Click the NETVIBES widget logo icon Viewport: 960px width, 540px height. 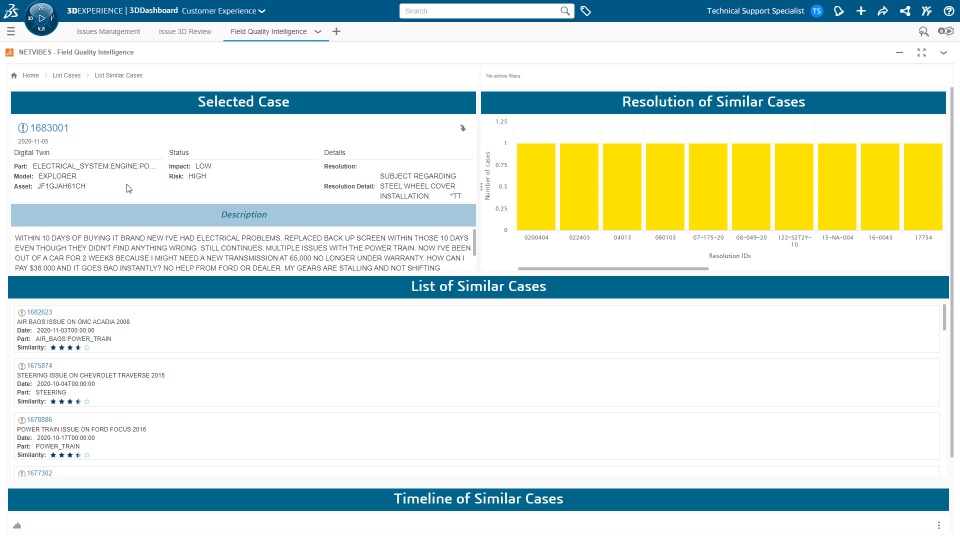click(9, 53)
